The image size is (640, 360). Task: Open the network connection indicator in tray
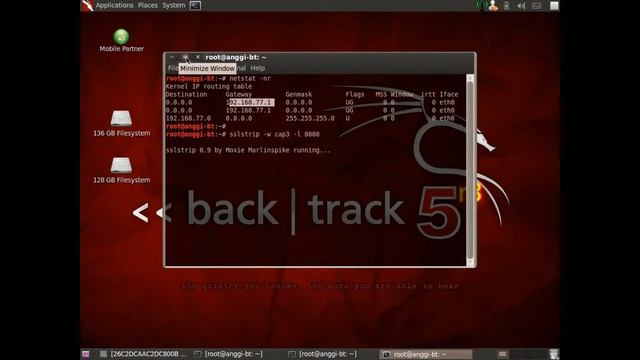point(482,6)
